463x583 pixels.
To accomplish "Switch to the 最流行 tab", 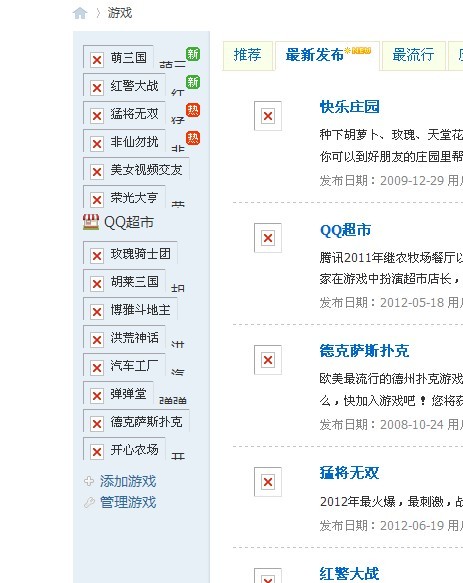I will 414,55.
